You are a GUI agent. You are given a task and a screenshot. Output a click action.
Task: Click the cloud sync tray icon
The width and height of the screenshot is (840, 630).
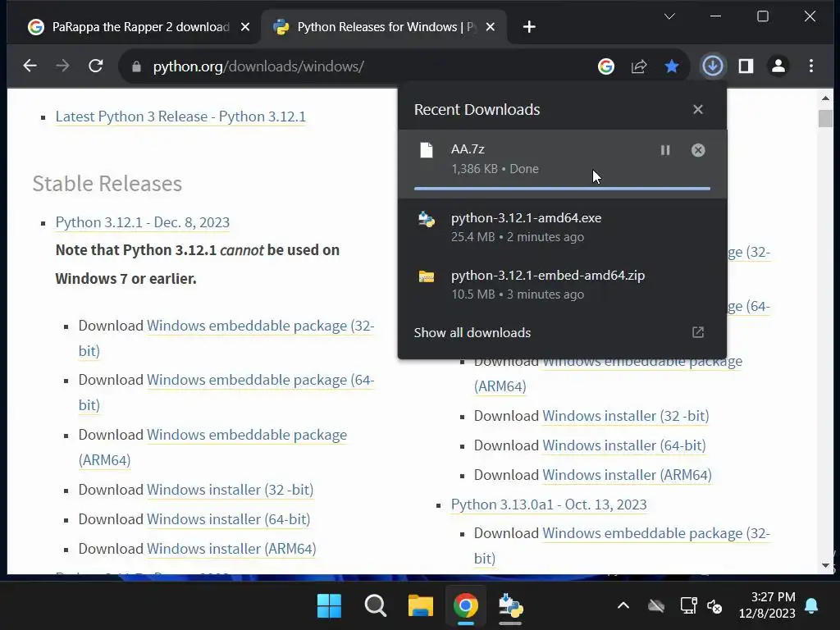(x=655, y=606)
